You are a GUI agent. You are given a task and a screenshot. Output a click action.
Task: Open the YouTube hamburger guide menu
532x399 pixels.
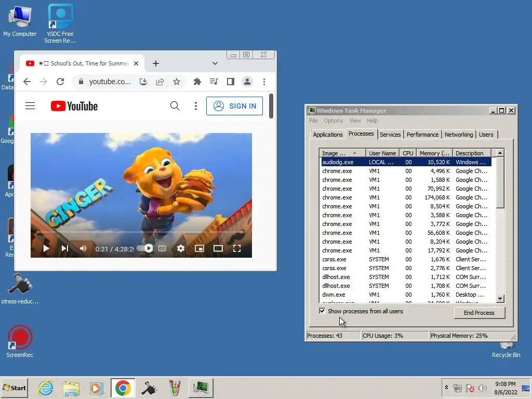coord(30,106)
